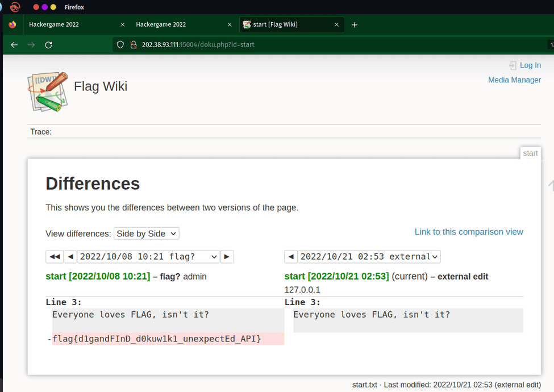Open the Side by Side view dropdown
This screenshot has width=554, height=392.
pos(146,233)
